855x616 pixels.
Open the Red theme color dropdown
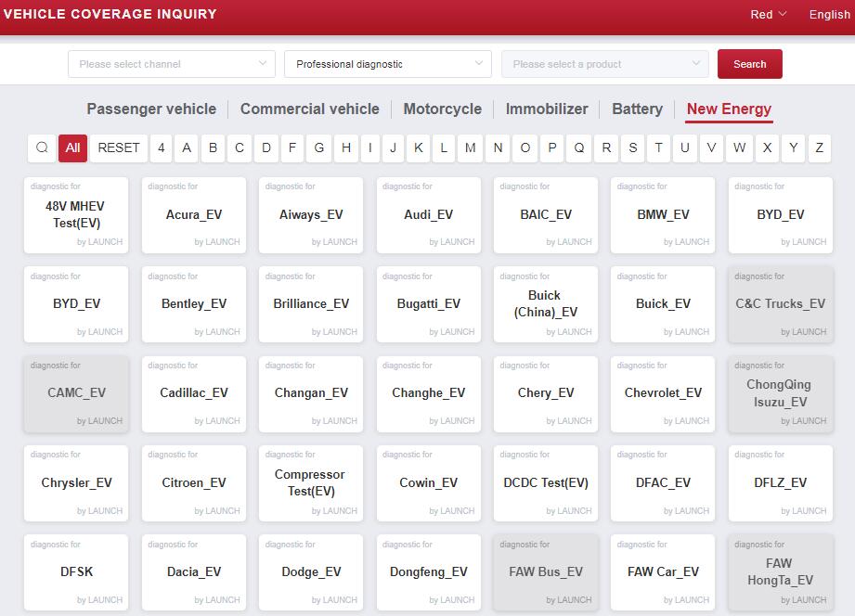(x=768, y=14)
